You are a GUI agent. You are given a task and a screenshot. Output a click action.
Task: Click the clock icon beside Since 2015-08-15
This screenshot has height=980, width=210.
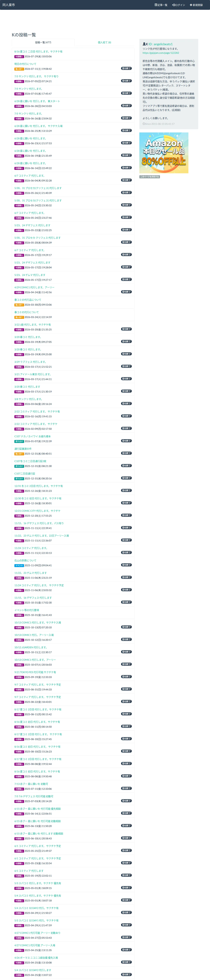click(x=144, y=124)
